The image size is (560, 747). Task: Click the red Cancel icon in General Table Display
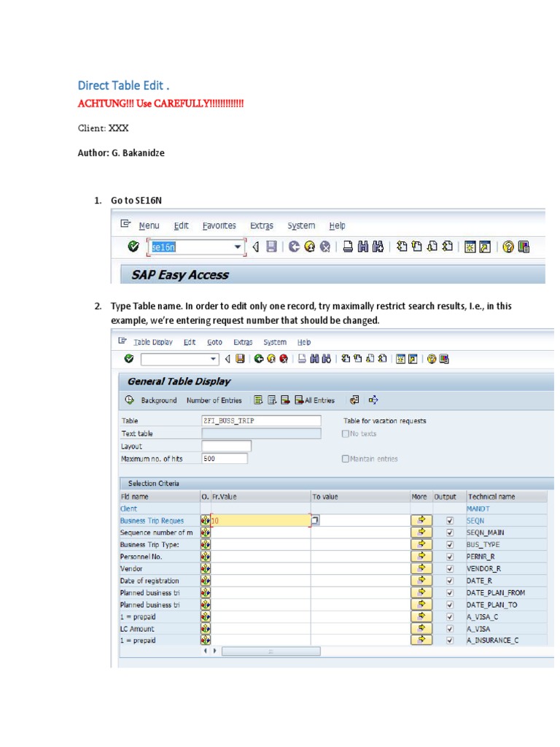(284, 359)
